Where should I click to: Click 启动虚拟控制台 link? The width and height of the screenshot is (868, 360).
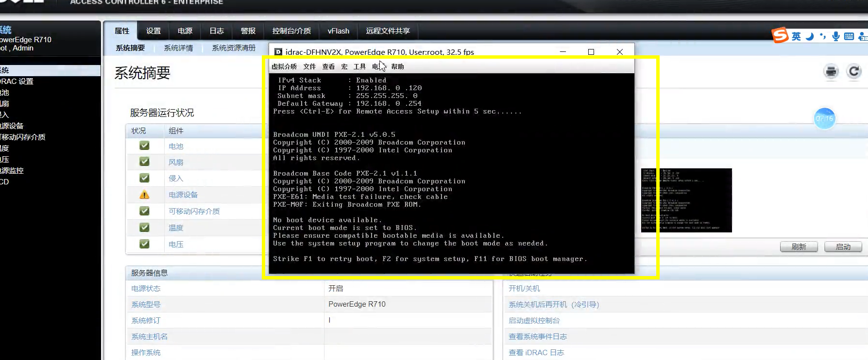pyautogui.click(x=534, y=320)
